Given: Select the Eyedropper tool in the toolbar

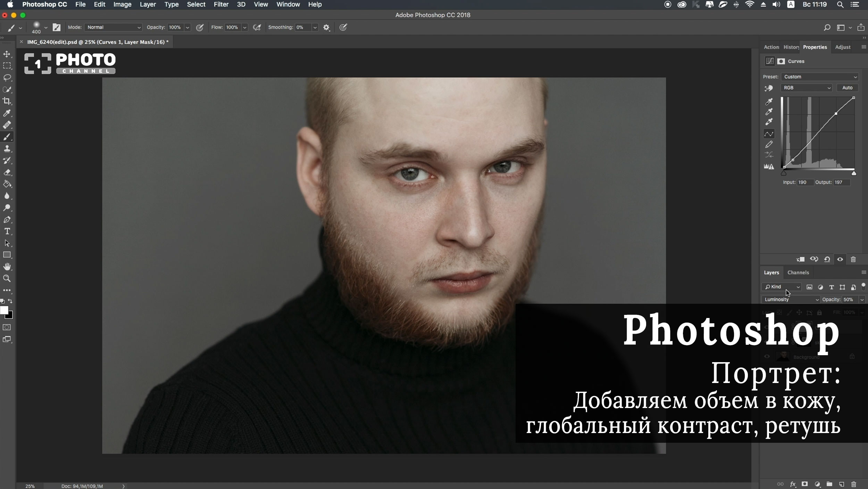Looking at the screenshot, I should point(7,113).
